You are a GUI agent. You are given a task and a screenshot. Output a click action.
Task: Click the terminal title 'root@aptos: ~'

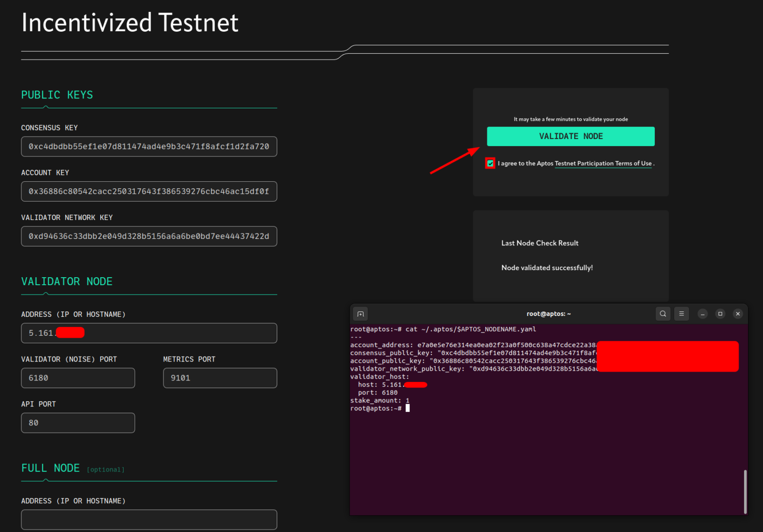(549, 314)
